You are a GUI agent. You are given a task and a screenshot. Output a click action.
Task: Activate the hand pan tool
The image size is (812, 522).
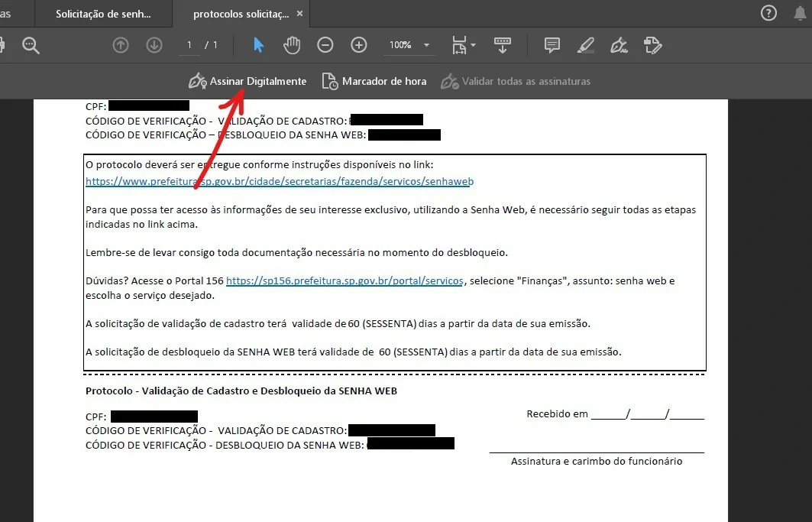click(292, 45)
